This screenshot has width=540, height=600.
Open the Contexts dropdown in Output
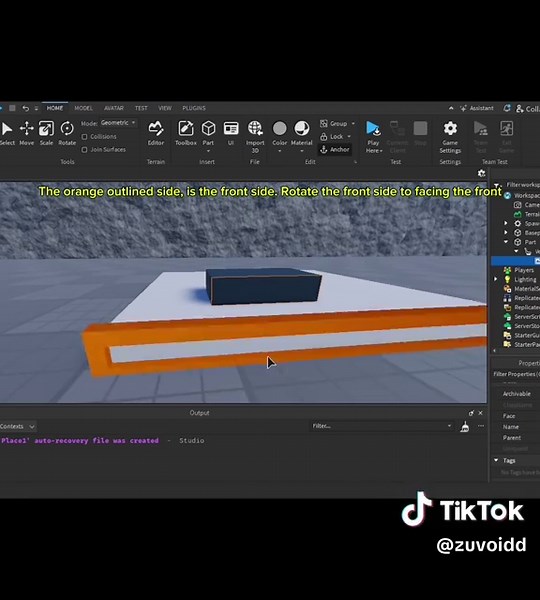pyautogui.click(x=18, y=426)
